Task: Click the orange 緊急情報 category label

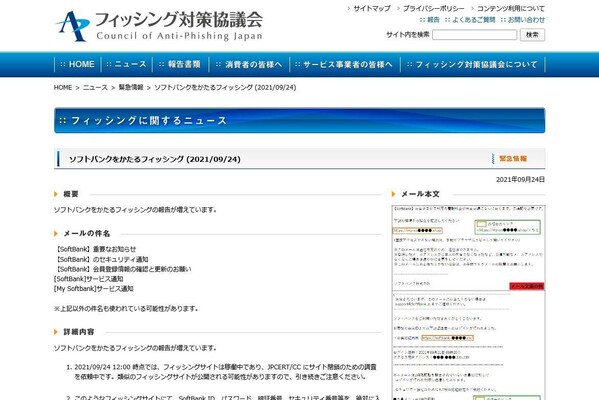Action: click(x=513, y=159)
